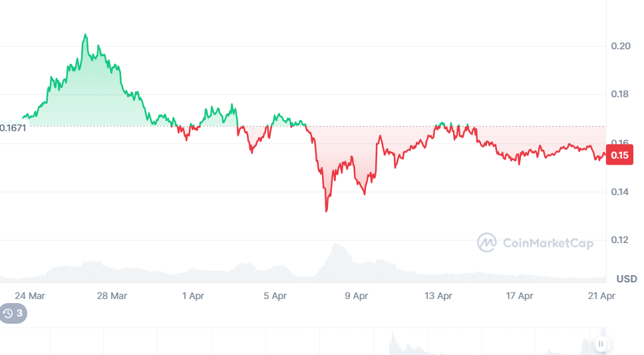The width and height of the screenshot is (644, 355).
Task: Select the 9 Apr date label
Action: point(357,296)
